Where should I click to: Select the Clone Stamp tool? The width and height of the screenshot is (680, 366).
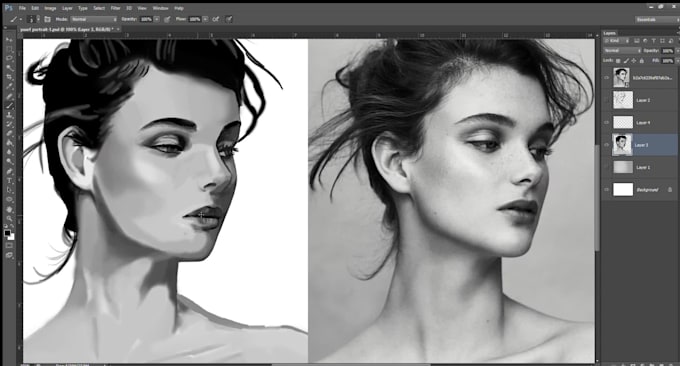[9, 115]
